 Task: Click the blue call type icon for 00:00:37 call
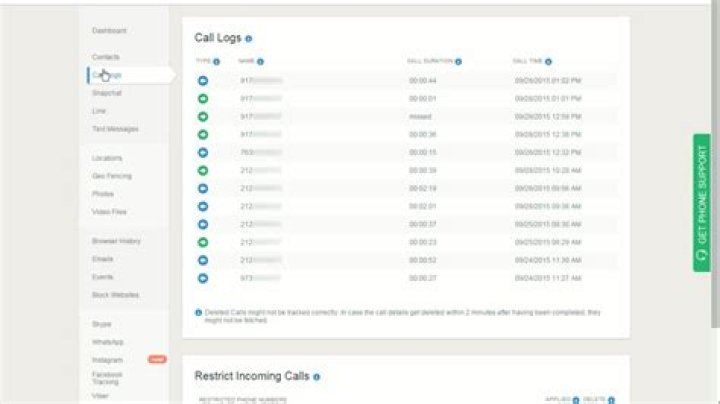pyautogui.click(x=203, y=224)
